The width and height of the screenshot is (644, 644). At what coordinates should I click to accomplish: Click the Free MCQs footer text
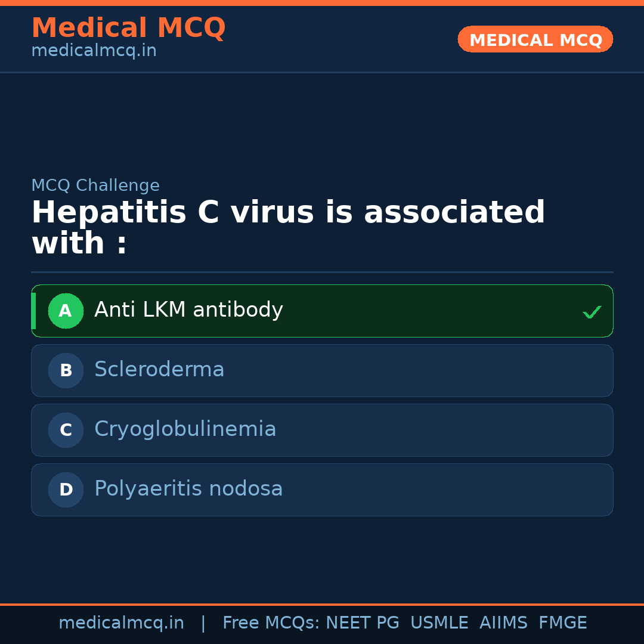click(x=271, y=623)
